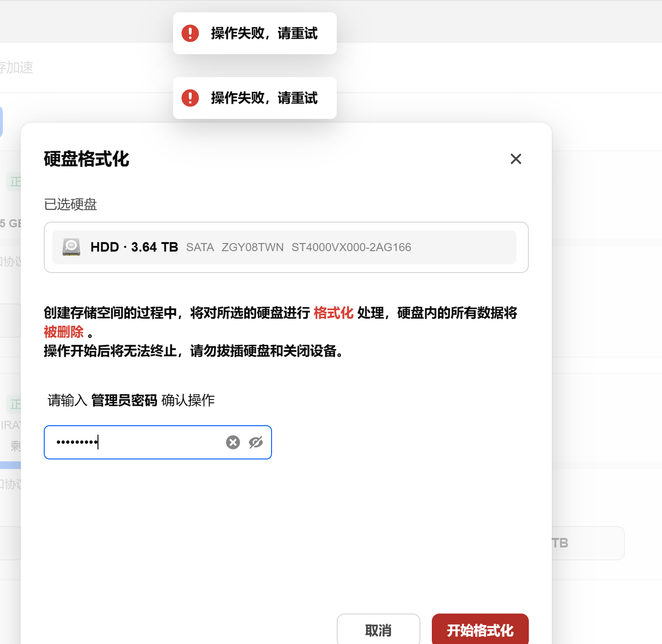The image size is (662, 644).
Task: Toggle password visibility eye icon
Action: [256, 442]
